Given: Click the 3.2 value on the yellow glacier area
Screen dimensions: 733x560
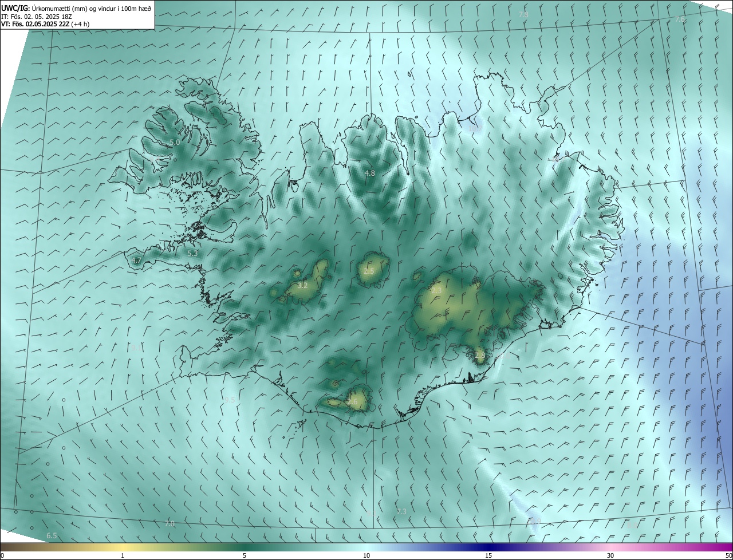Looking at the screenshot, I should pos(303,285).
